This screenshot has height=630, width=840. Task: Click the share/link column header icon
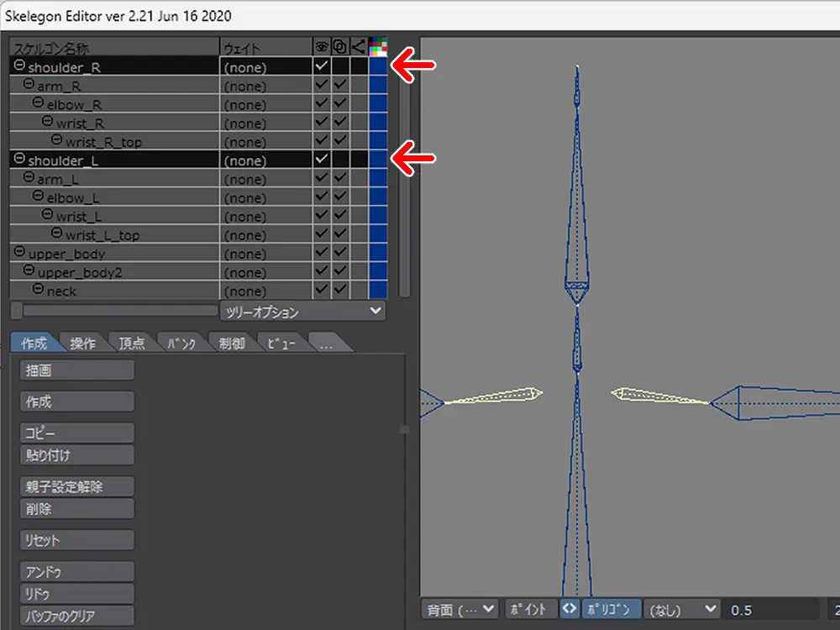tap(359, 47)
